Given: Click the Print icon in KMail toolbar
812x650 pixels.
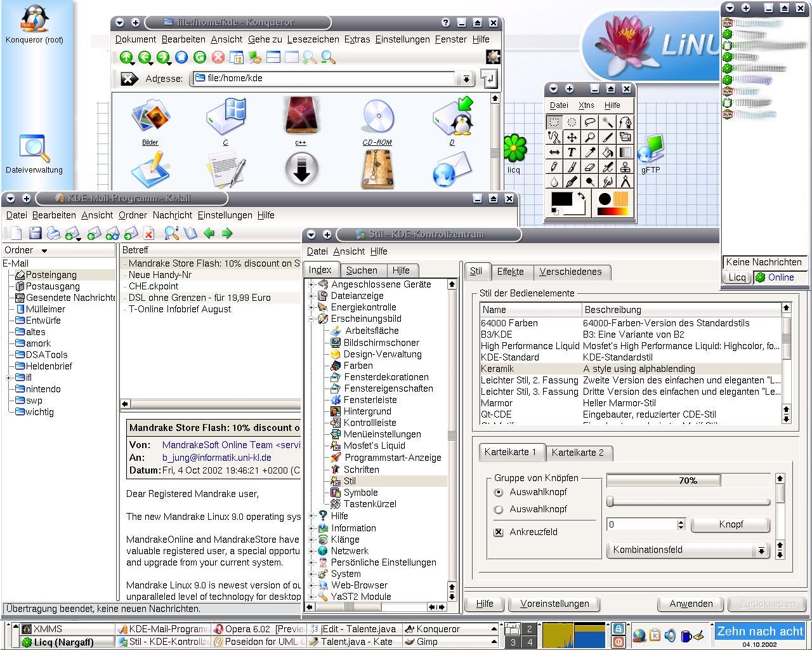Looking at the screenshot, I should coord(53,233).
